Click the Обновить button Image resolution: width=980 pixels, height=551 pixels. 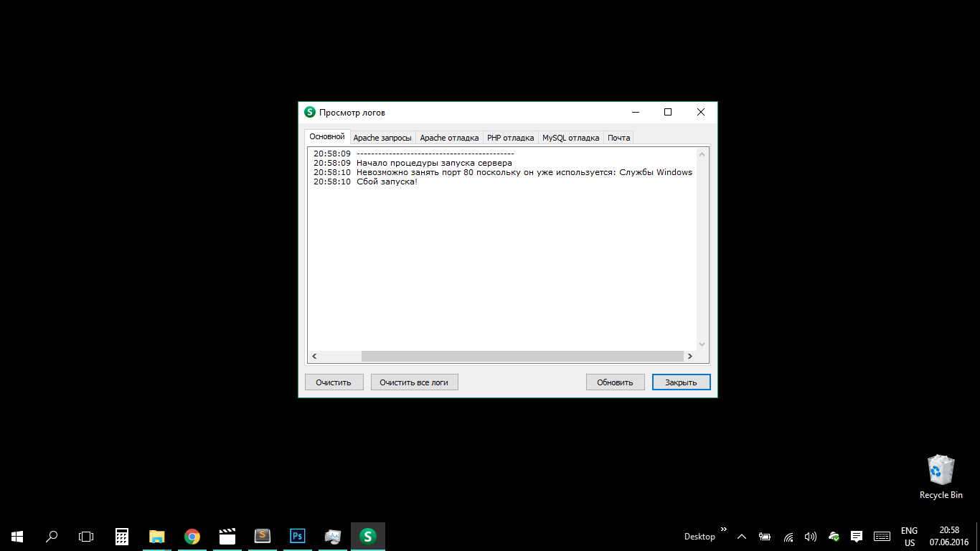click(x=615, y=382)
